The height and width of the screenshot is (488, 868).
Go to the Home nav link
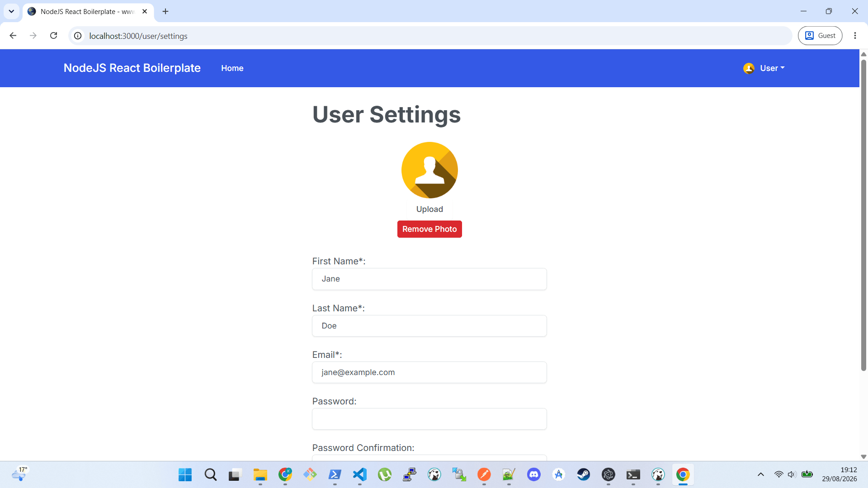point(232,68)
